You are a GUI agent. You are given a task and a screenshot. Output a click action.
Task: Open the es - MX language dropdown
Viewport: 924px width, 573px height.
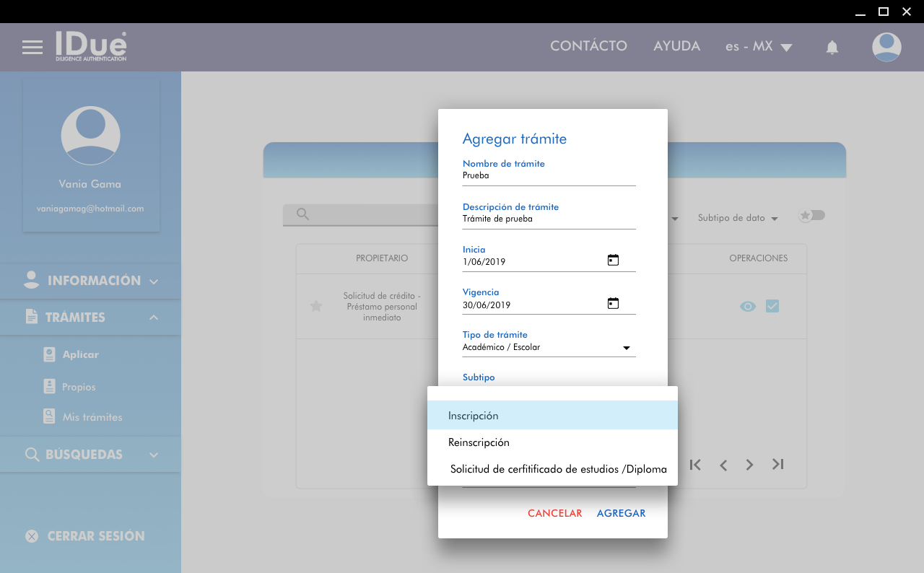click(x=759, y=47)
